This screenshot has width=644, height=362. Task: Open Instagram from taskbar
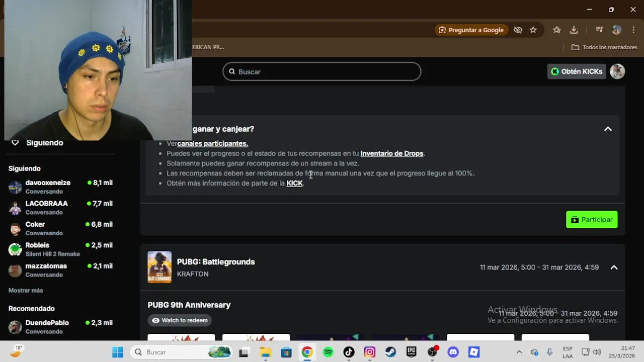(370, 352)
